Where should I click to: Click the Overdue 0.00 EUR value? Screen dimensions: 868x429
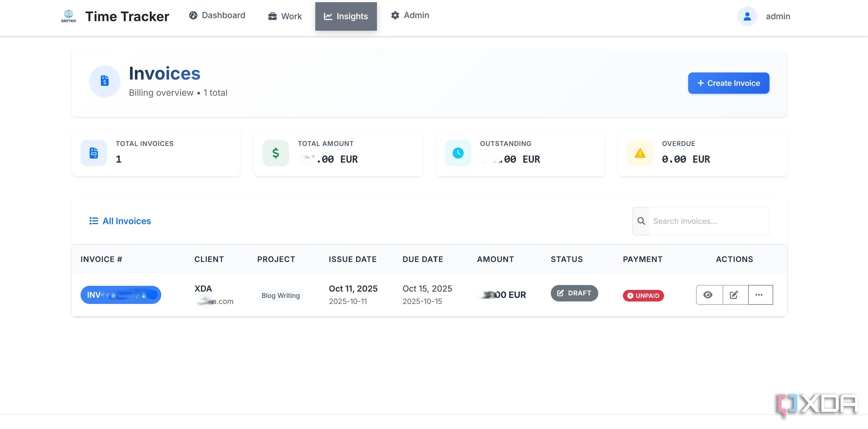(686, 159)
